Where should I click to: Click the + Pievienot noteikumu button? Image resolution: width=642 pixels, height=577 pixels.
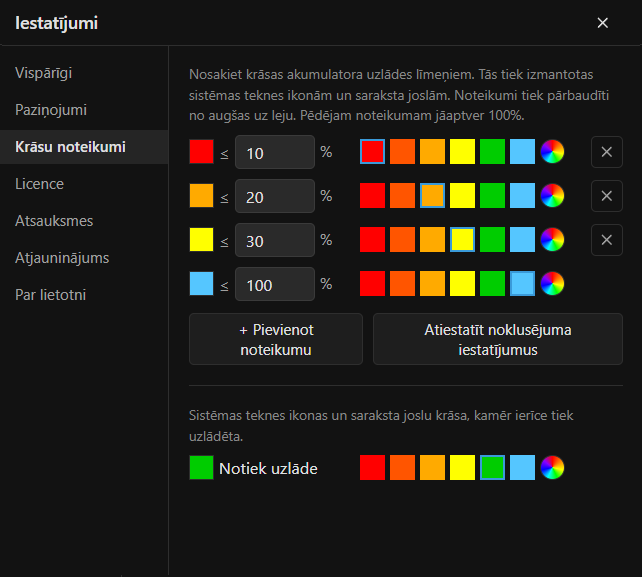pyautogui.click(x=276, y=339)
